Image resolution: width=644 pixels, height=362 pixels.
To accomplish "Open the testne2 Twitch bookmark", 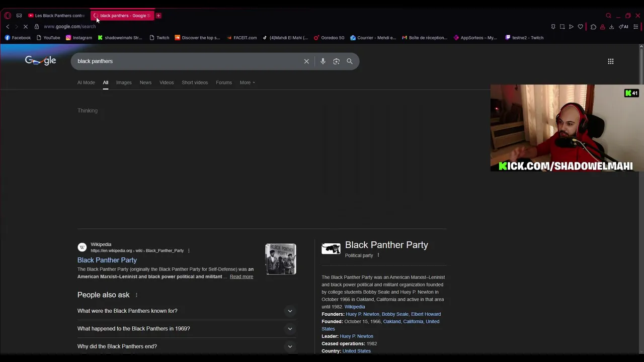I will point(524,38).
